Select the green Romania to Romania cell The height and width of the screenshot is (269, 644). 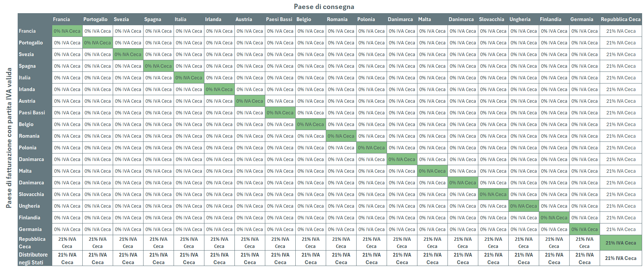point(341,136)
